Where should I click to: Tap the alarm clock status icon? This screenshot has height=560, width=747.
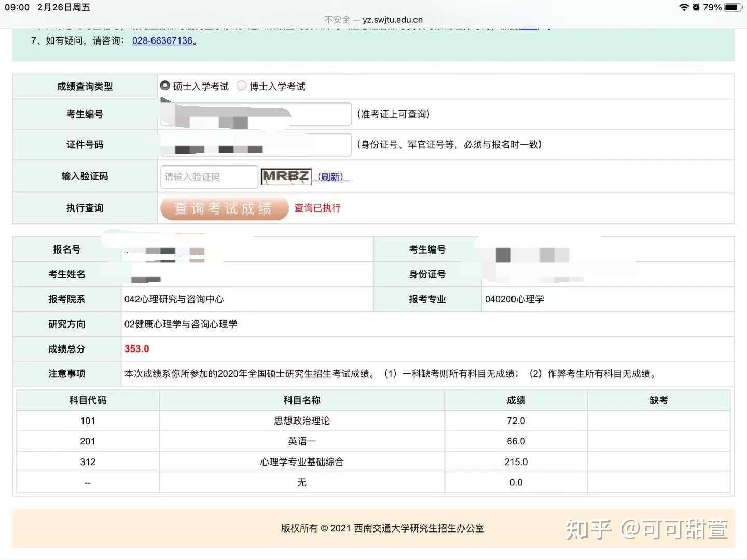(696, 7)
